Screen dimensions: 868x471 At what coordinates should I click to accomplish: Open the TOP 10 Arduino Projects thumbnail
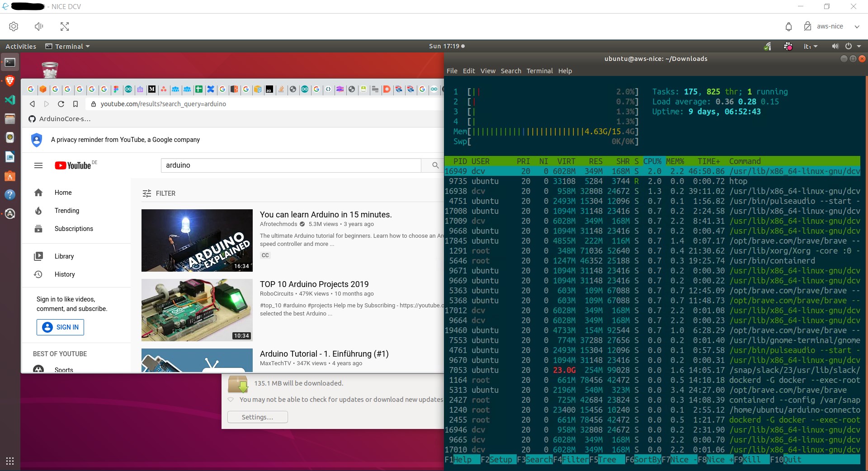pos(197,310)
